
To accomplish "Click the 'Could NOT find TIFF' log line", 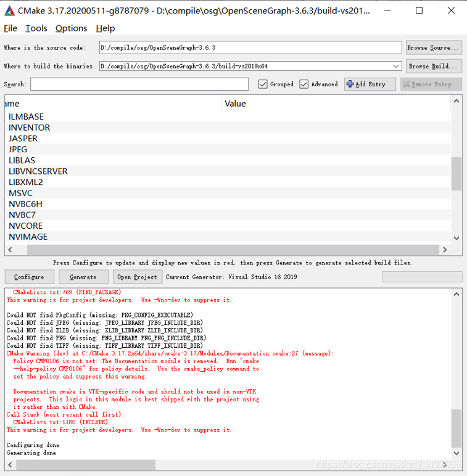I will (104, 345).
